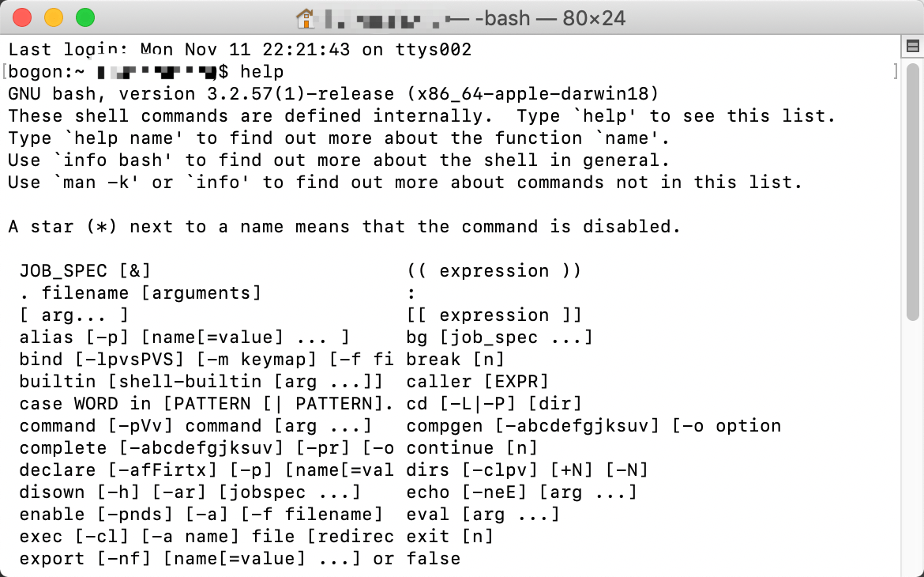This screenshot has height=577, width=924.
Task: Zoom the window with the green button
Action: 85,17
